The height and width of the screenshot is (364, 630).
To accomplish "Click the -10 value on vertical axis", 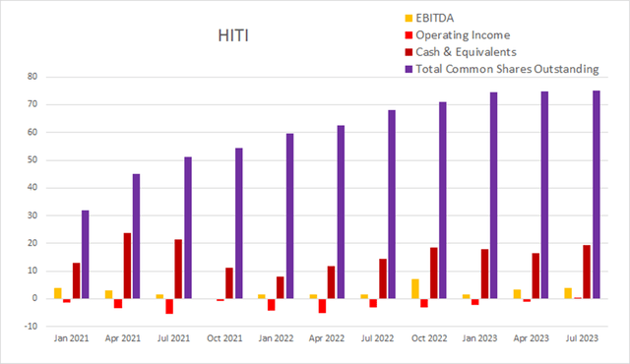I will pyautogui.click(x=31, y=327).
